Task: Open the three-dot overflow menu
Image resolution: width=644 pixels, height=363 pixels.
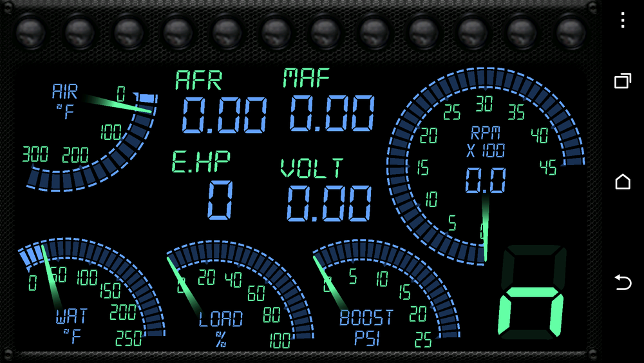Action: coord(623,20)
